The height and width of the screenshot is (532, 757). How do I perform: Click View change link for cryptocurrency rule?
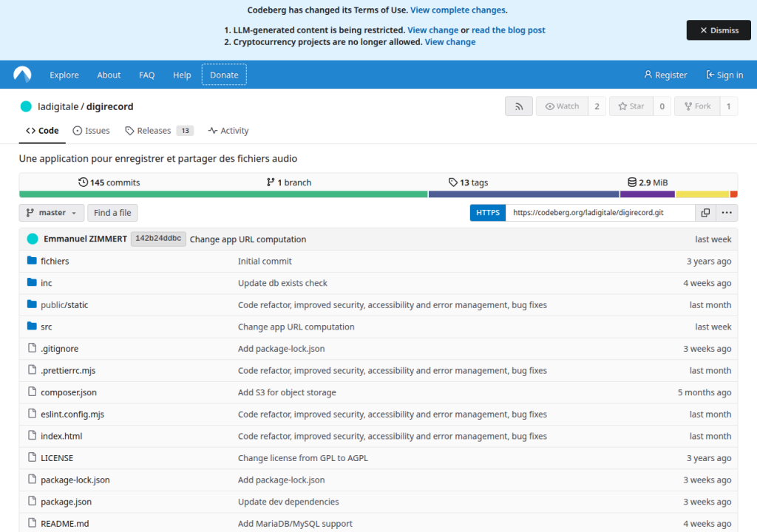click(450, 42)
